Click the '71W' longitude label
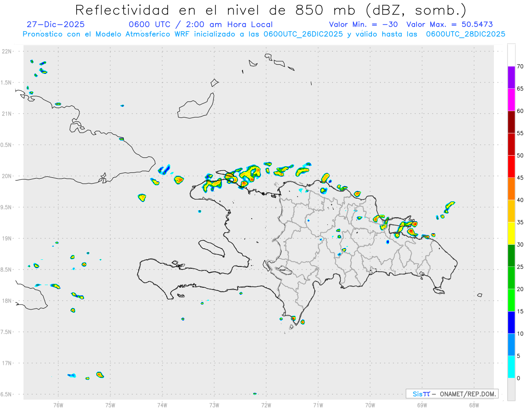The width and height of the screenshot is (532, 411). pyautogui.click(x=318, y=405)
